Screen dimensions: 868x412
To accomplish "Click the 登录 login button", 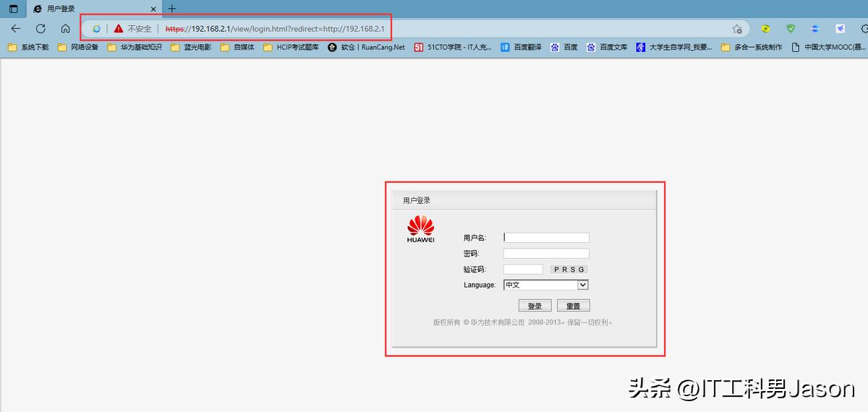I will pos(535,306).
